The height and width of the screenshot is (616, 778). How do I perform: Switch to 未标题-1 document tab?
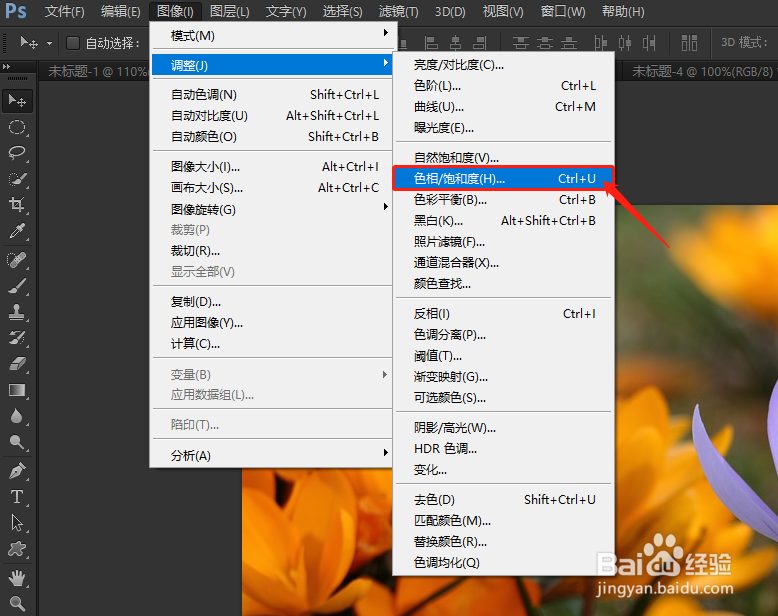[95, 71]
